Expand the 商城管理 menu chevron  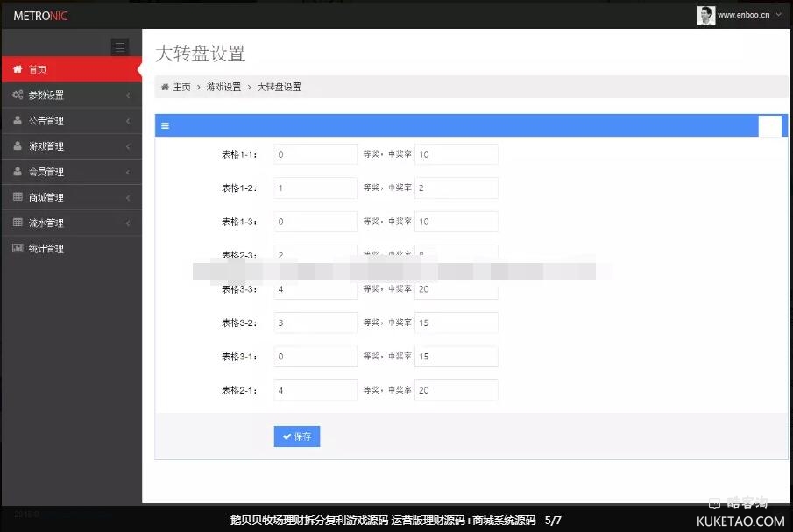(x=128, y=198)
